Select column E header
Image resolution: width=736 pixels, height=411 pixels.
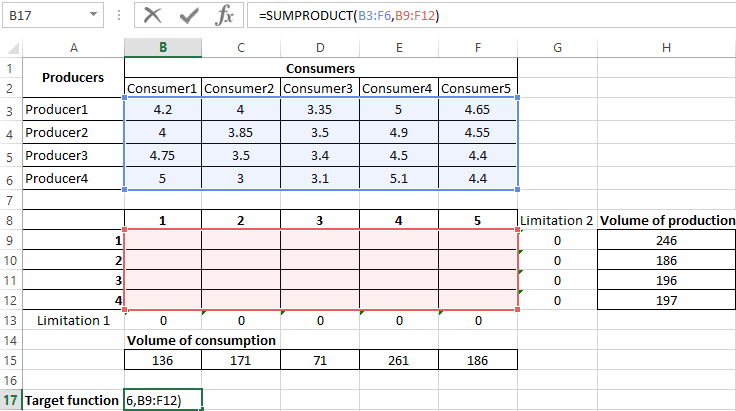point(399,49)
